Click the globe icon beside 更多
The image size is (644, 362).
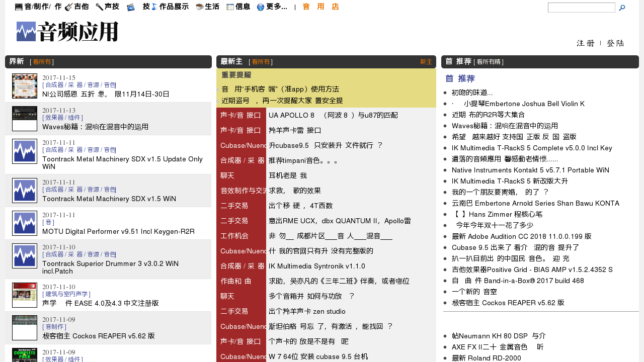point(261,7)
